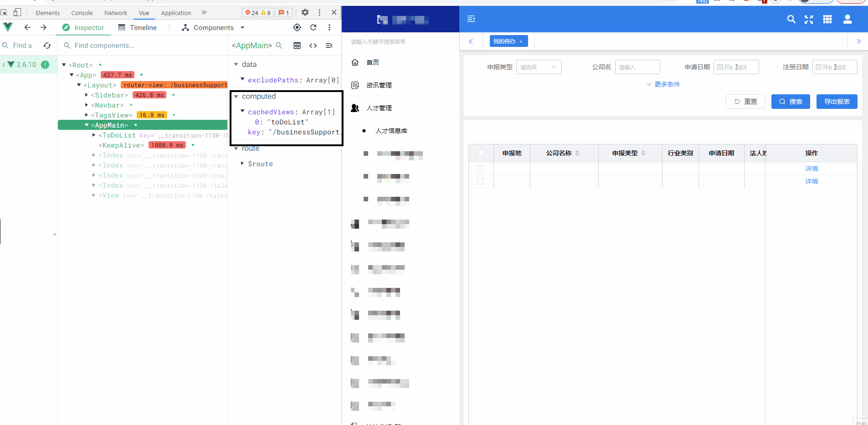Image resolution: width=868 pixels, height=425 pixels.
Task: Collapse the computed section
Action: [236, 97]
